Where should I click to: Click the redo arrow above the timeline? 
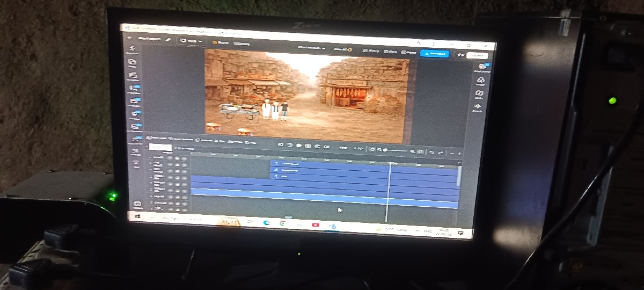coord(441,153)
